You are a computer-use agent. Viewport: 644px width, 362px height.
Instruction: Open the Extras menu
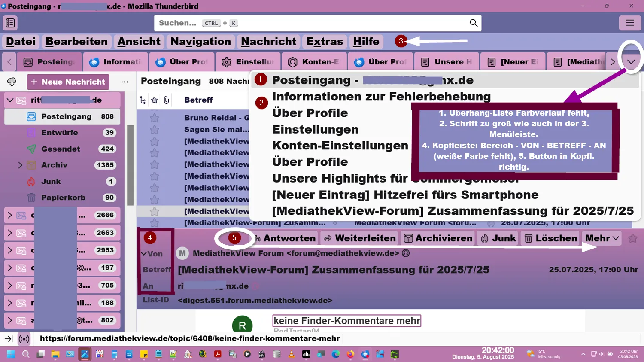click(325, 42)
